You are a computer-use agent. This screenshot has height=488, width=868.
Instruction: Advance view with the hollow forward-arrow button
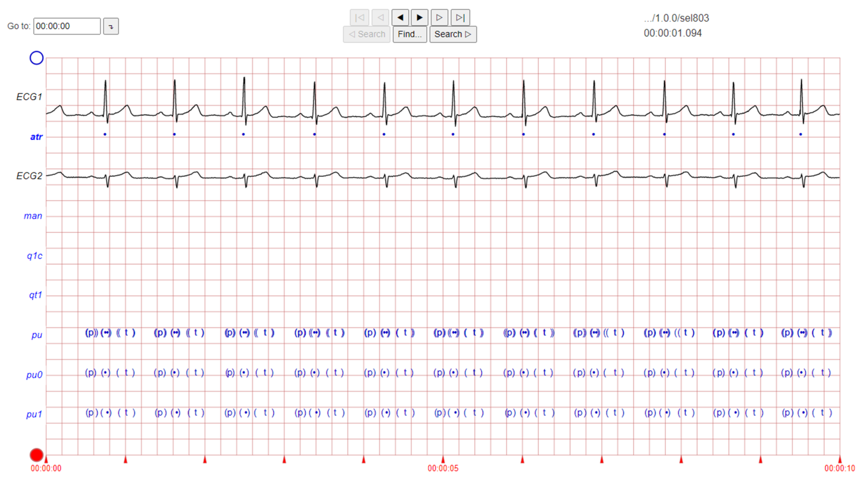point(439,17)
